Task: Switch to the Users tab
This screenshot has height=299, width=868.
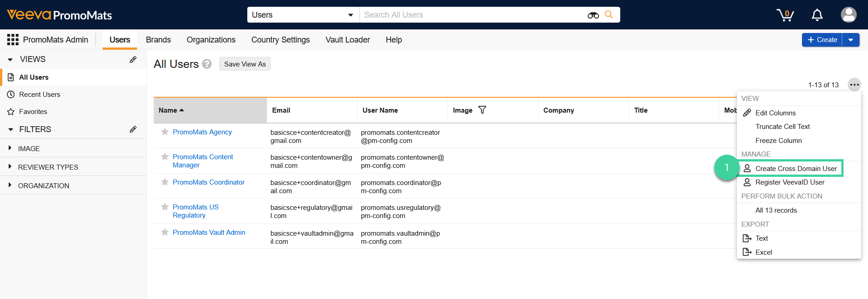Action: click(x=120, y=40)
